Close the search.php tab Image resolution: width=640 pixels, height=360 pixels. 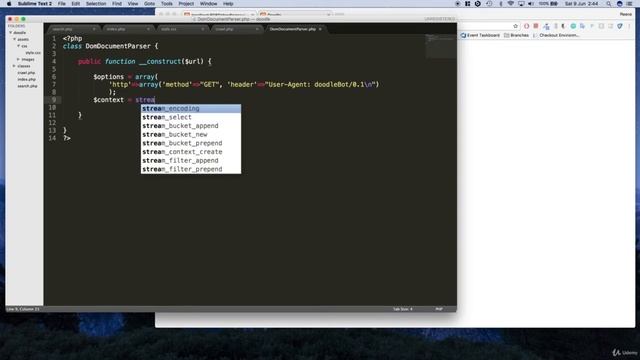(x=94, y=29)
